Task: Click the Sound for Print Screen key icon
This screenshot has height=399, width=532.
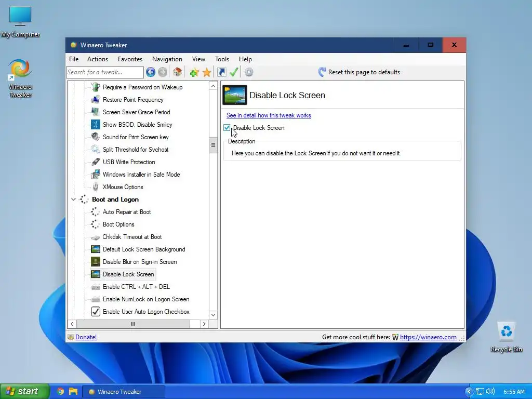Action: pos(96,137)
